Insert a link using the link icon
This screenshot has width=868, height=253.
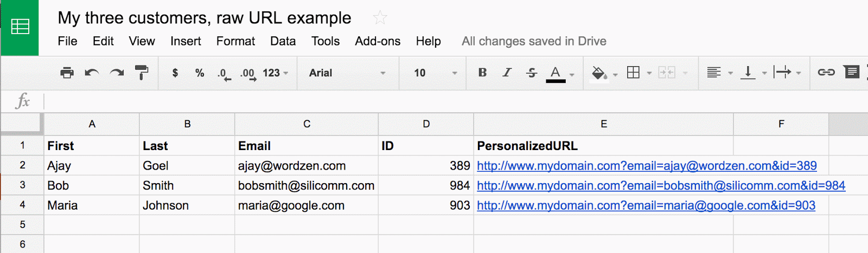[826, 73]
